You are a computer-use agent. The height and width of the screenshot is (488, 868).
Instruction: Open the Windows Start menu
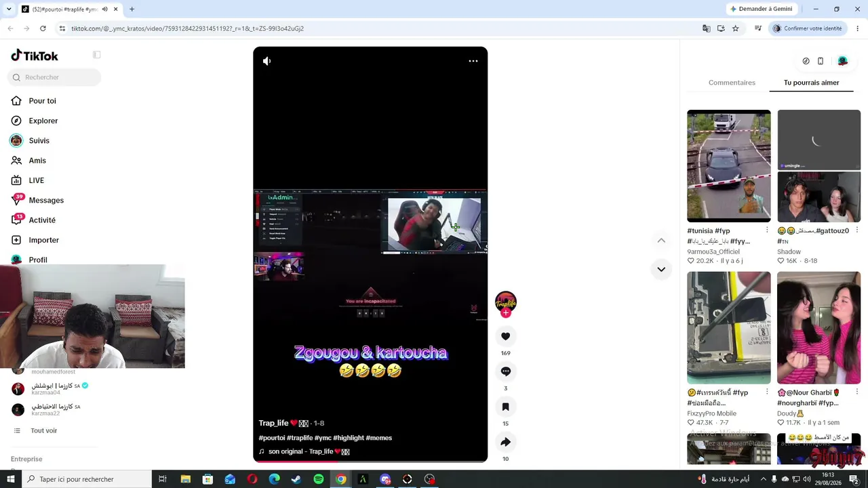click(x=10, y=479)
